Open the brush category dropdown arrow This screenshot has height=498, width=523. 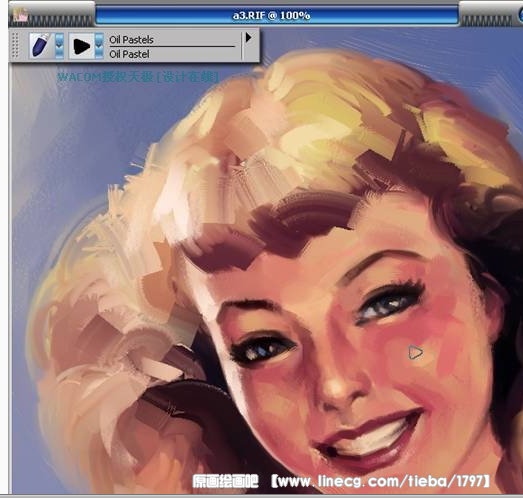(59, 46)
